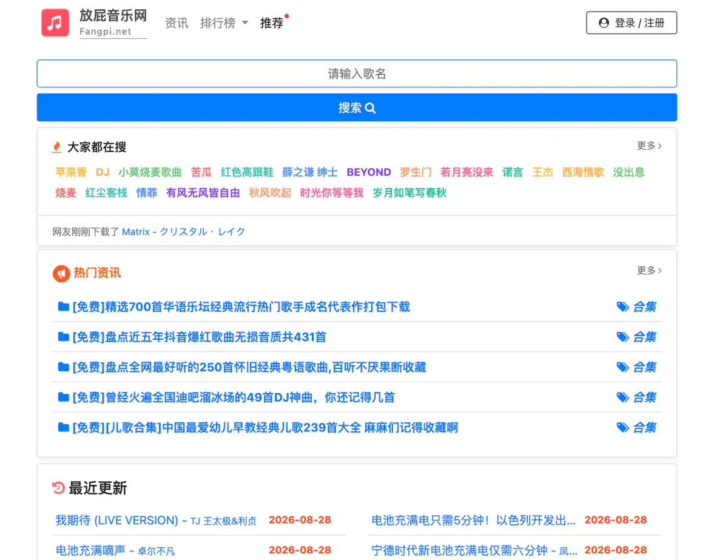This screenshot has height=560, width=728.
Task: Open the Matrix - クリスタル・レイク download link
Action: point(184,232)
